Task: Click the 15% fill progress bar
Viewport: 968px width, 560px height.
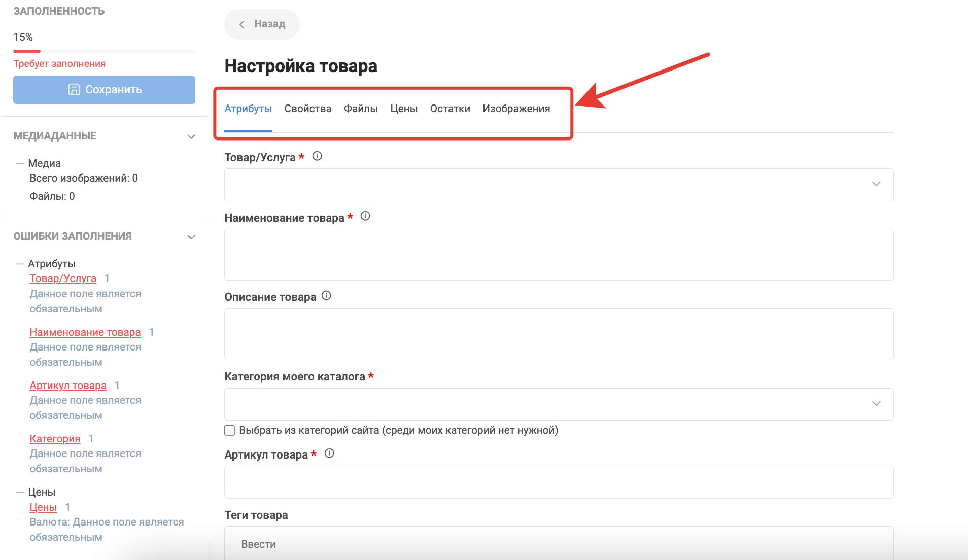Action: (x=104, y=51)
